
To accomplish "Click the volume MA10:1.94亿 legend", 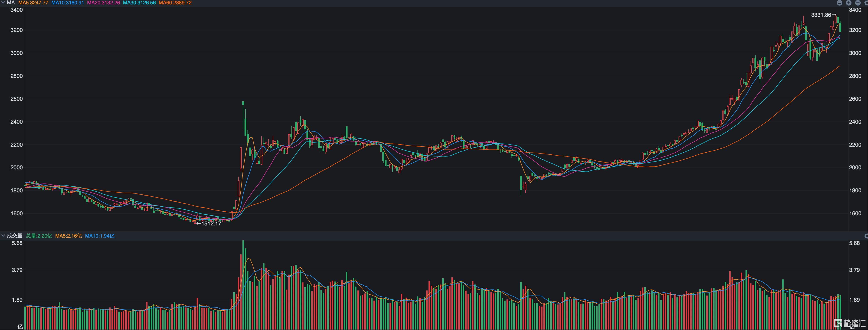I will tap(99, 236).
